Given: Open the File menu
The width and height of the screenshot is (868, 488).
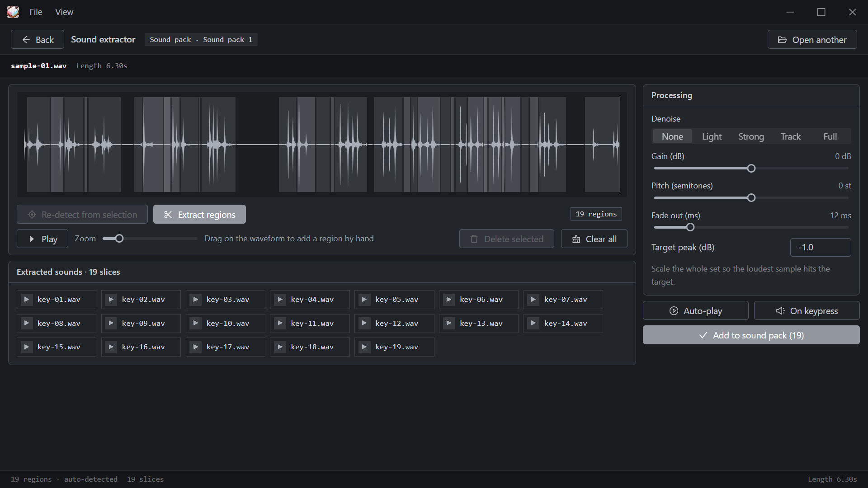Looking at the screenshot, I should pyautogui.click(x=36, y=12).
